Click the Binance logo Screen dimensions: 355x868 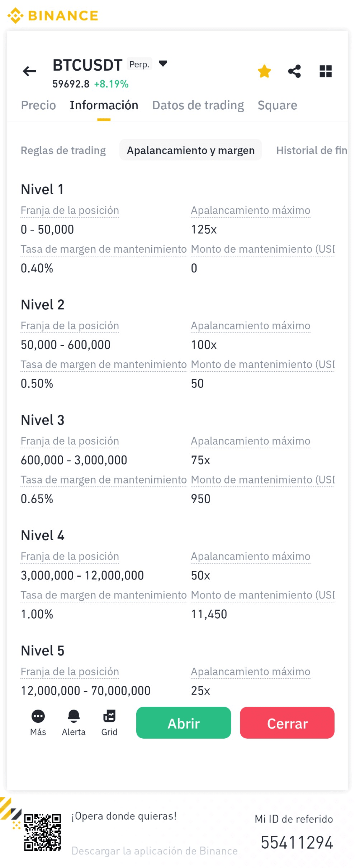pos(53,15)
